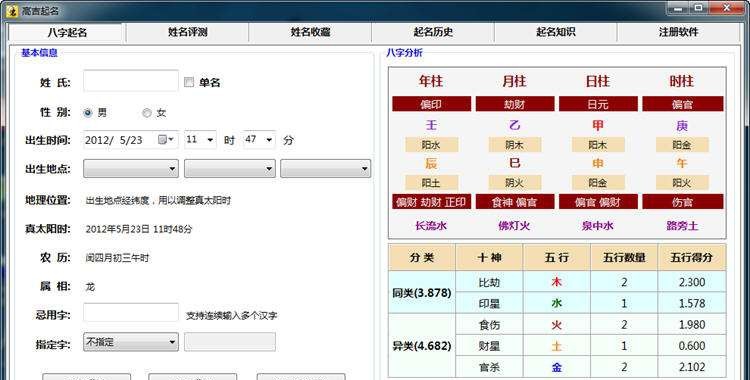Enable the 单名 checkbox
The image size is (750, 380).
pyautogui.click(x=189, y=82)
